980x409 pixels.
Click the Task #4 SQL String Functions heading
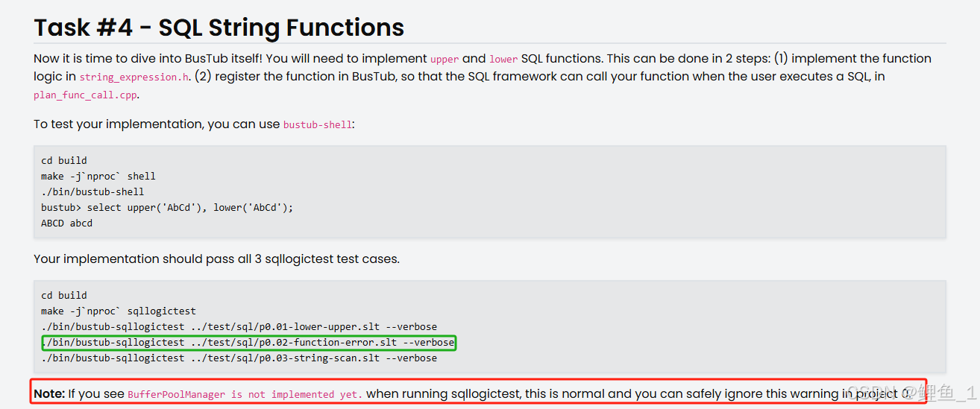219,27
